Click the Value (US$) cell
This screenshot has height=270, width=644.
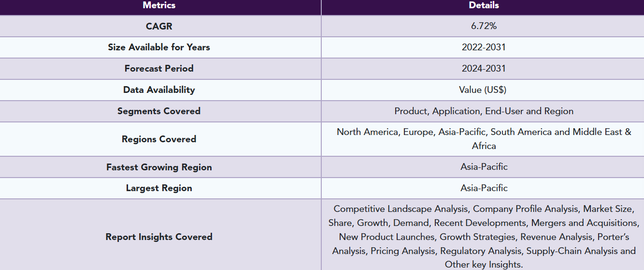click(x=483, y=90)
